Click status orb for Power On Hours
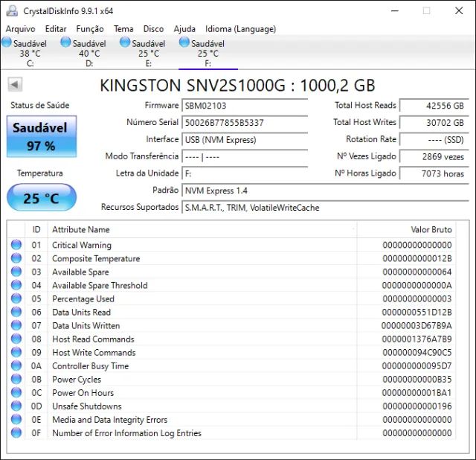The image size is (476, 460). tap(16, 392)
